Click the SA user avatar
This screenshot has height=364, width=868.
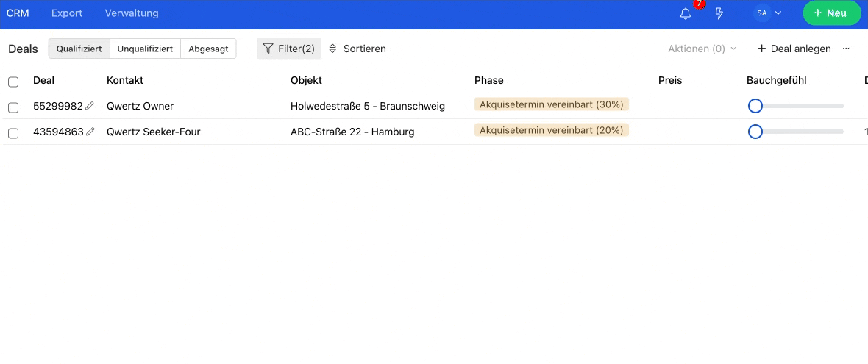(x=762, y=13)
